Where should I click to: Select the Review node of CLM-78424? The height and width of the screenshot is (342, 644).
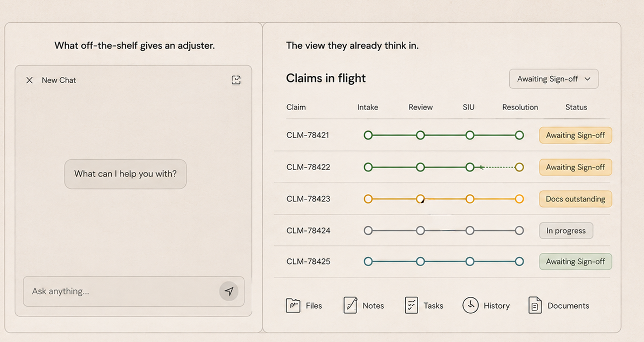tap(421, 230)
